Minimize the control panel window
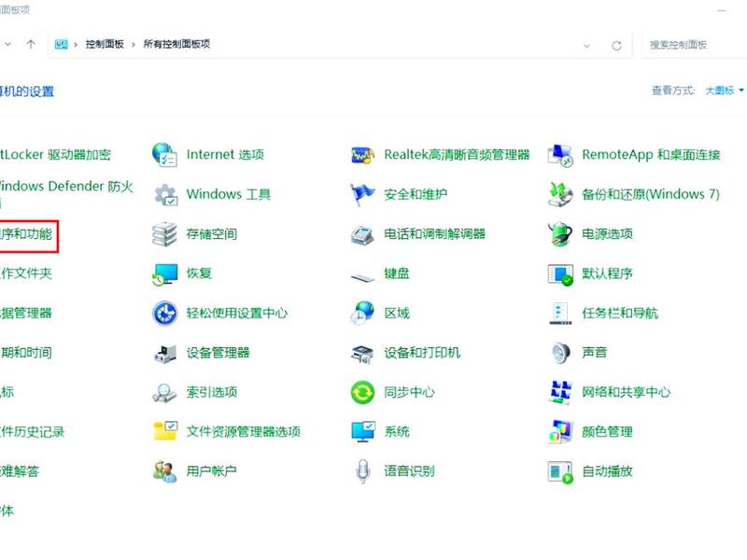This screenshot has height=560, width=747. coord(721,10)
